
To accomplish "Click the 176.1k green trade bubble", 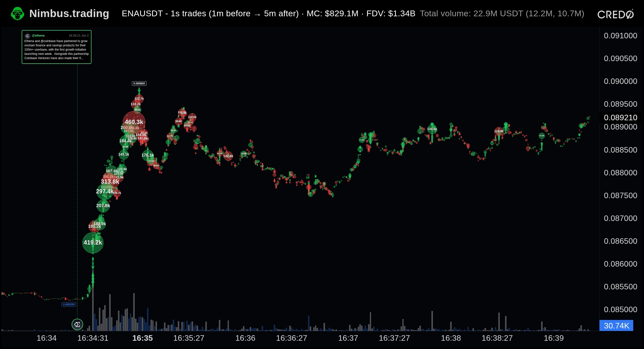I will [148, 155].
